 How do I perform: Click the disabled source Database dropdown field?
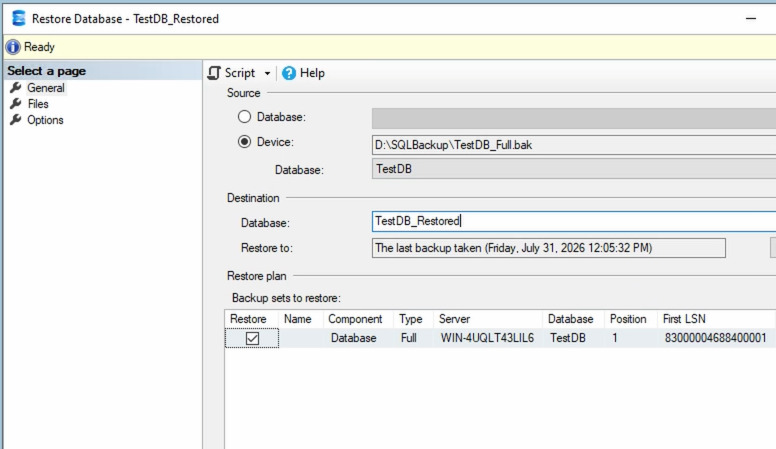point(574,119)
